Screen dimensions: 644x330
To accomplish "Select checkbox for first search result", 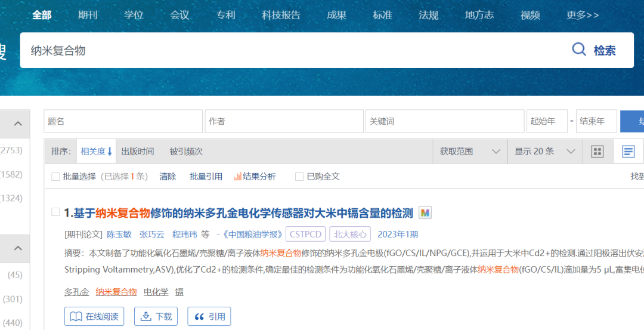I will point(55,212).
